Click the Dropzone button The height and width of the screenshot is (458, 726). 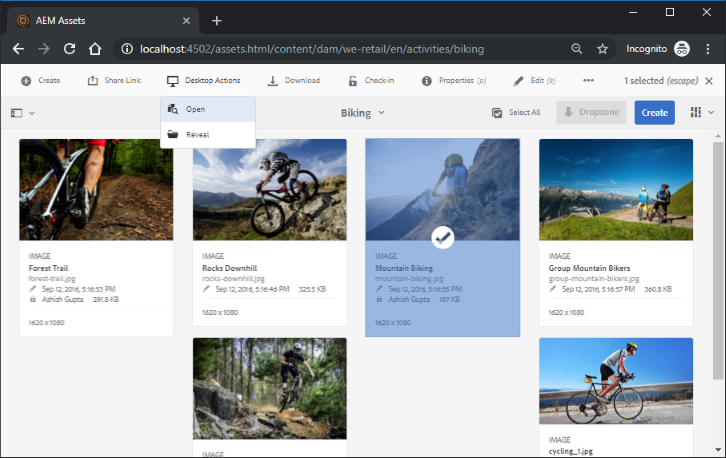(591, 113)
